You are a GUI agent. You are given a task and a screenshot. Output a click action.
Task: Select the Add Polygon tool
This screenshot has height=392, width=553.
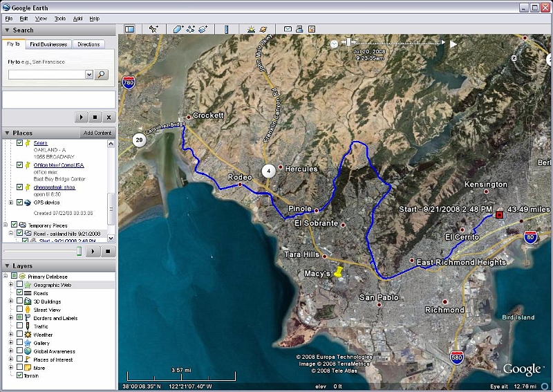click(x=178, y=29)
